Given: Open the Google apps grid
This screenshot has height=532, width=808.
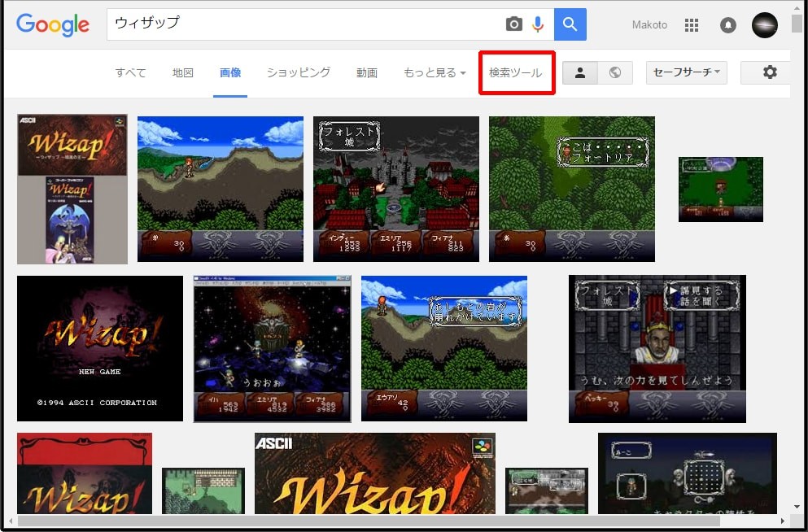Looking at the screenshot, I should 691,24.
